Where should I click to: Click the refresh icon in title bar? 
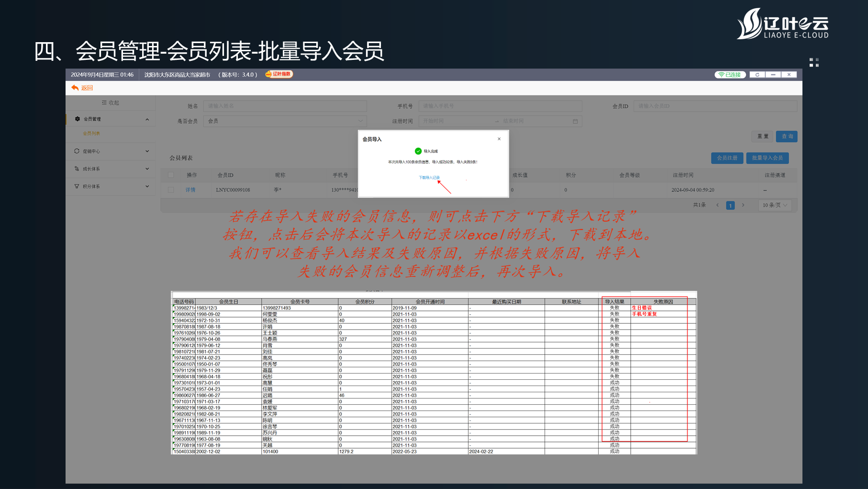tap(757, 75)
